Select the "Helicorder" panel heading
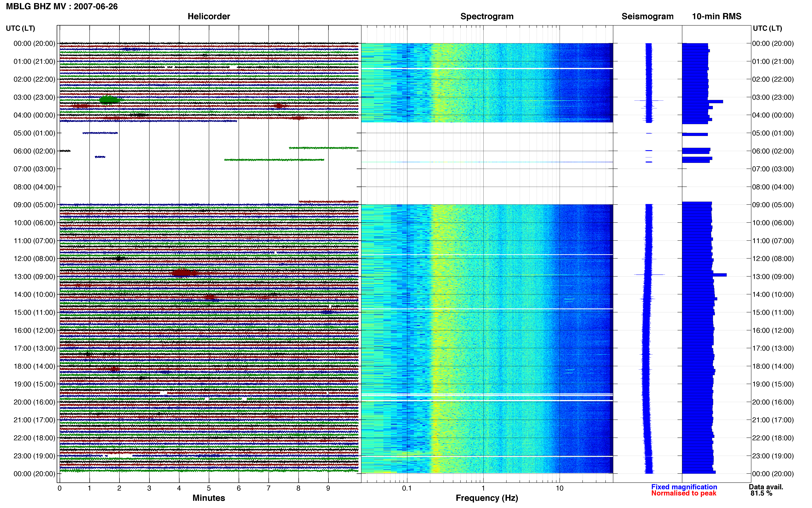Image resolution: width=812 pixels, height=508 pixels. (209, 16)
